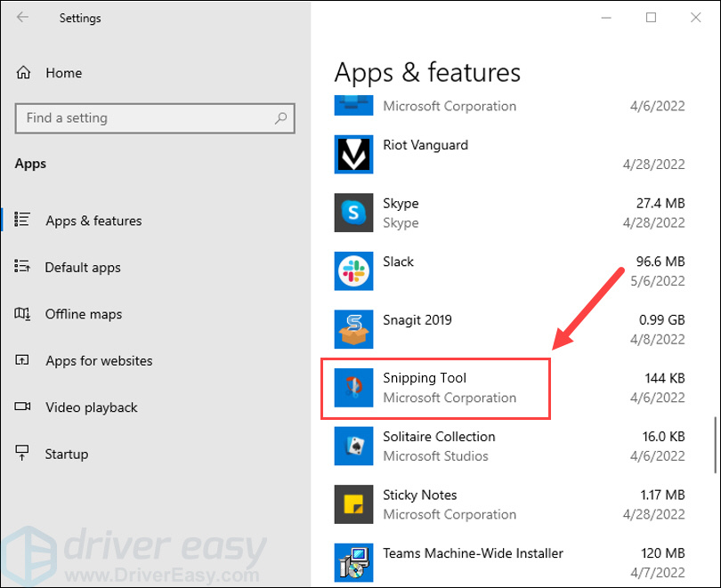Image resolution: width=721 pixels, height=588 pixels.
Task: Select the Sticky Notes app icon
Action: [353, 504]
